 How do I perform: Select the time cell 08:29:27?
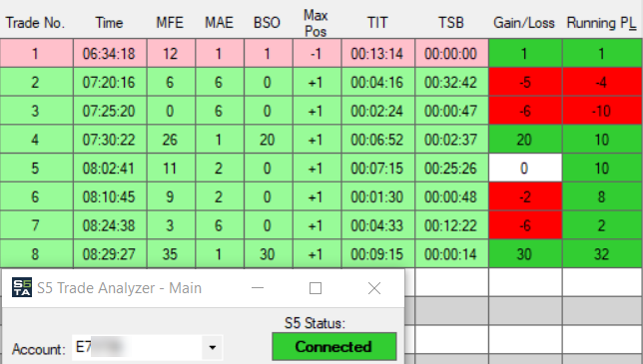(x=110, y=254)
